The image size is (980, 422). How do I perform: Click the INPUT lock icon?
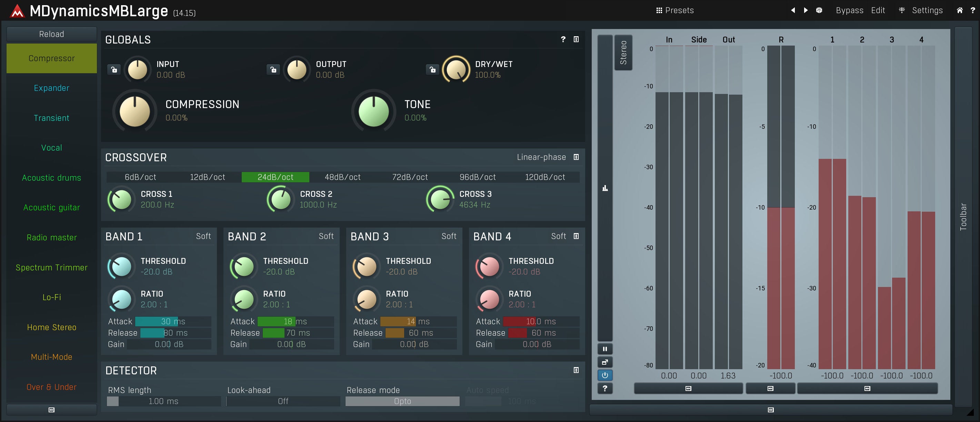[x=114, y=69]
